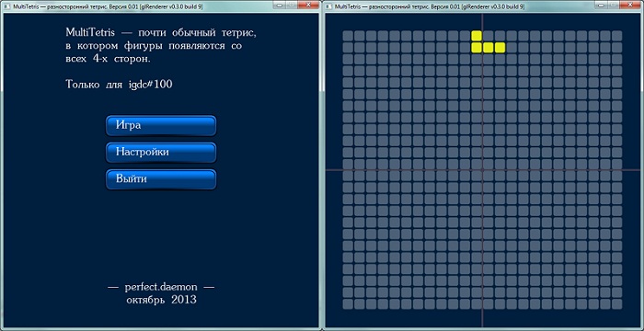Click the crosshair intersection at the grid center
The image size is (644, 331).
[x=482, y=170]
